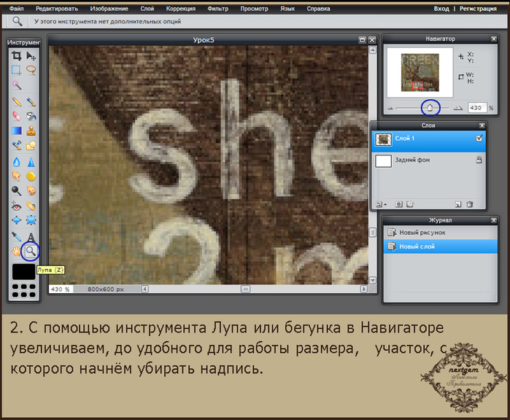Click the Navigator zoom-in large mountain icon
The height and width of the screenshot is (420, 510).
coord(458,108)
